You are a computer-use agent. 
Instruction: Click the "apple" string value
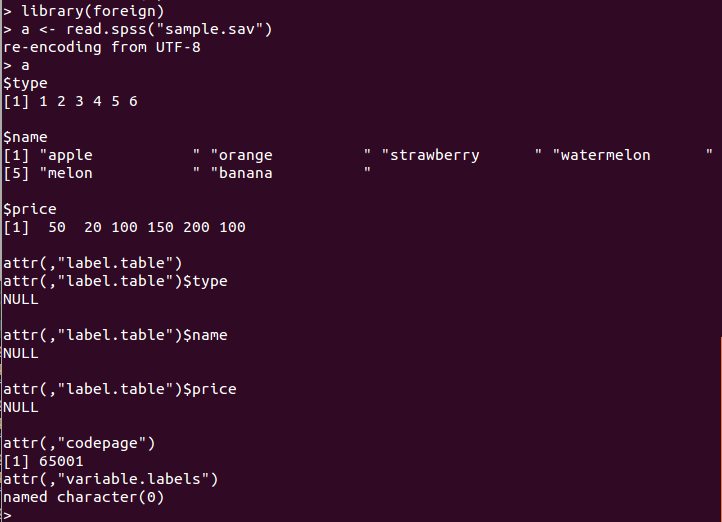120,155
